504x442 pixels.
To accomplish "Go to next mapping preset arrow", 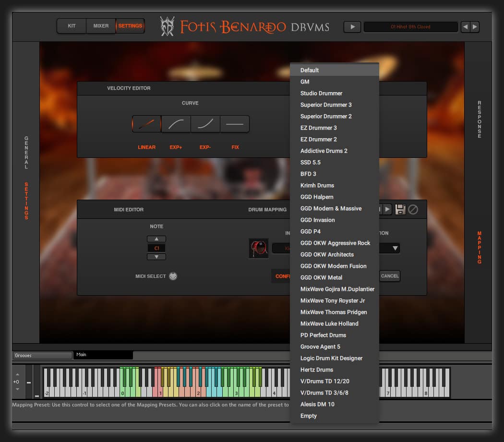I will pos(388,210).
